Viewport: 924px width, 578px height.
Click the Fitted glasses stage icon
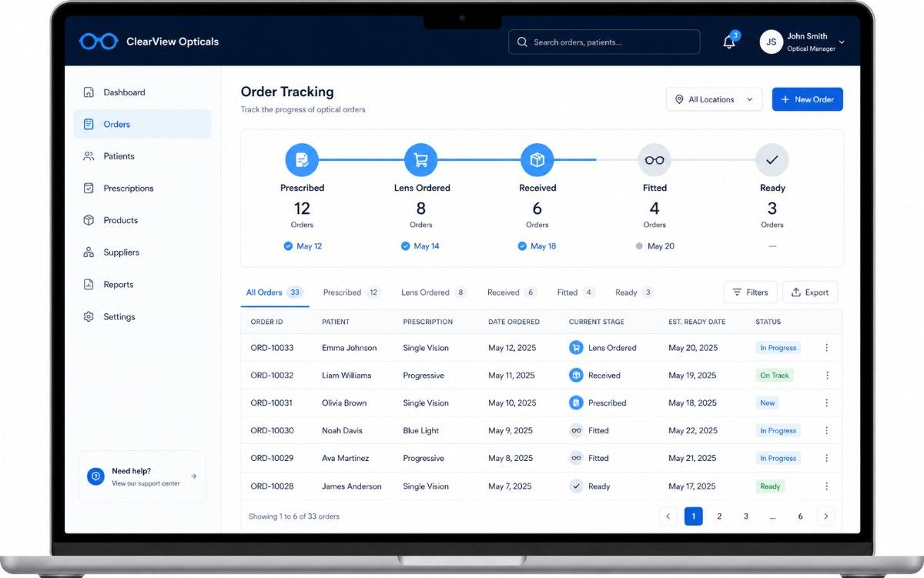coord(654,160)
